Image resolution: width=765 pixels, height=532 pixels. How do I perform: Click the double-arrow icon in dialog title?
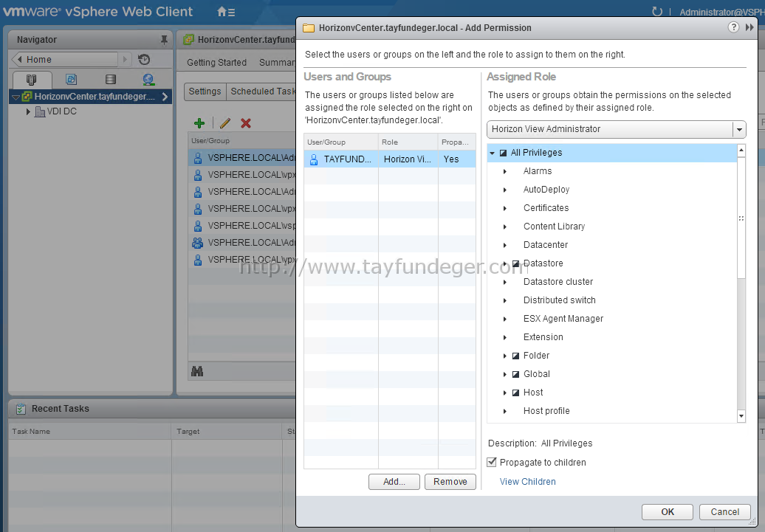point(749,28)
